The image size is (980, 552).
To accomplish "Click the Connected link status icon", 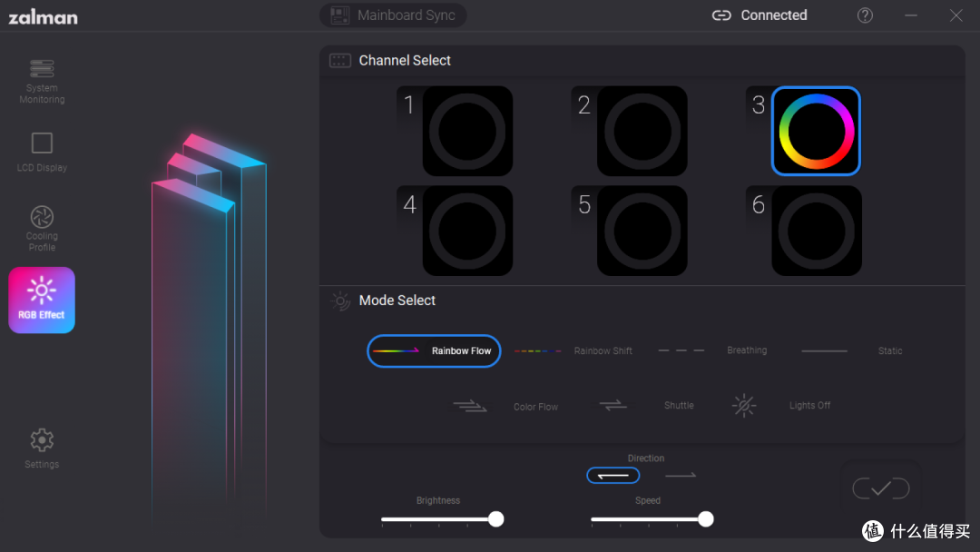I will click(x=721, y=15).
